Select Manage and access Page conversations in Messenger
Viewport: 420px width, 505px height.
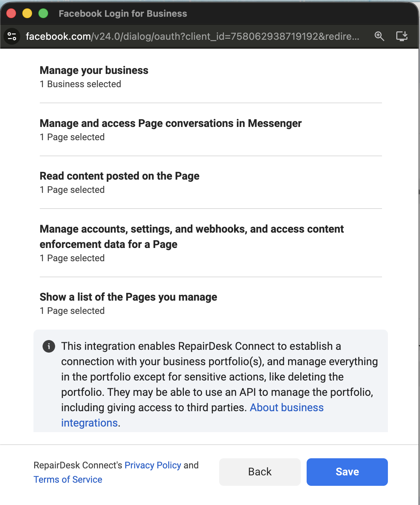pyautogui.click(x=211, y=130)
